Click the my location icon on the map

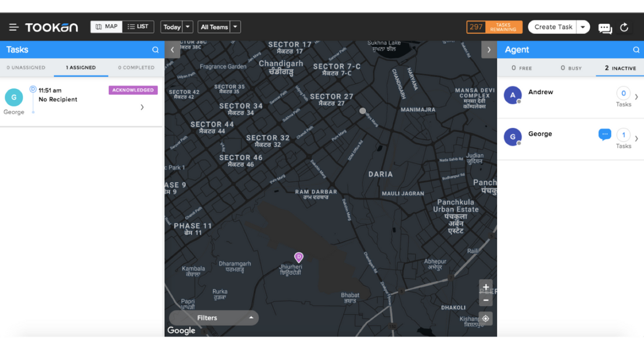[x=486, y=318]
